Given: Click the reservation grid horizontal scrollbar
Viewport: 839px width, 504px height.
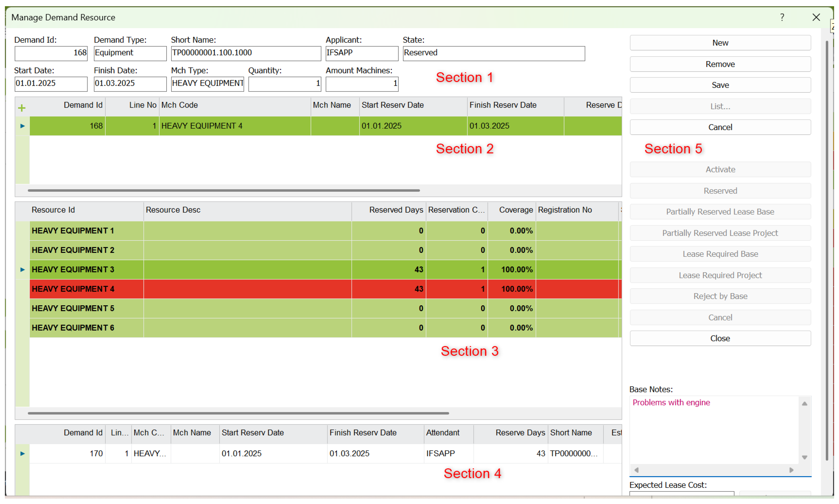Looking at the screenshot, I should [x=224, y=190].
